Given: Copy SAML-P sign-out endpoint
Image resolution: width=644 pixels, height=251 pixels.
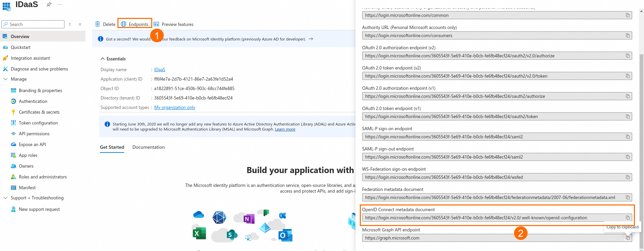Looking at the screenshot, I should click(x=628, y=157).
